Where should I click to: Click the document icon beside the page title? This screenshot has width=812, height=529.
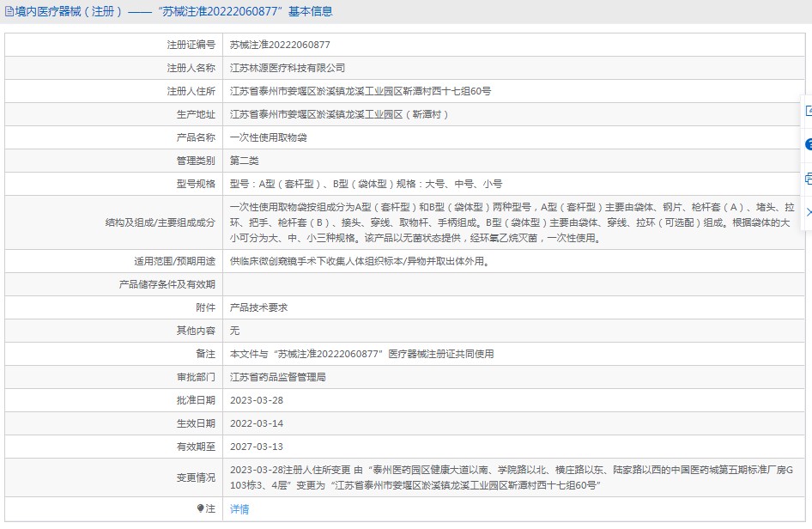[9, 11]
